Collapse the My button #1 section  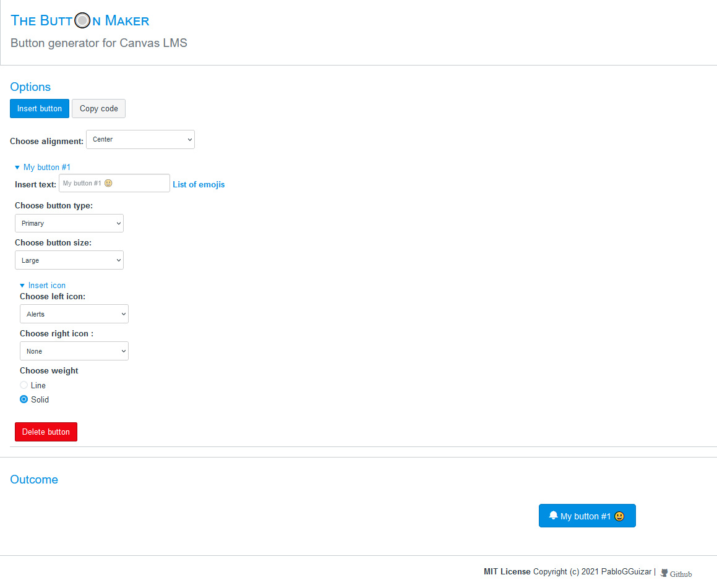pos(43,167)
